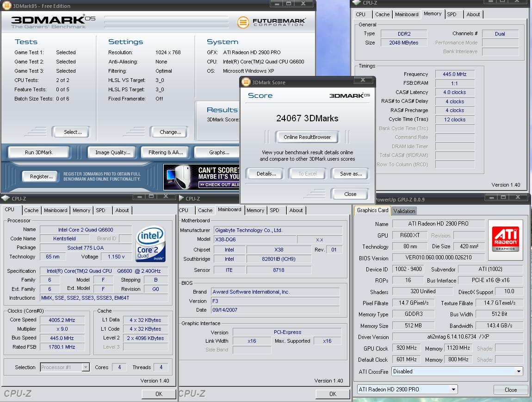
Task: Click the Southbridge 82801IB (ICH9) value
Action: click(x=279, y=259)
